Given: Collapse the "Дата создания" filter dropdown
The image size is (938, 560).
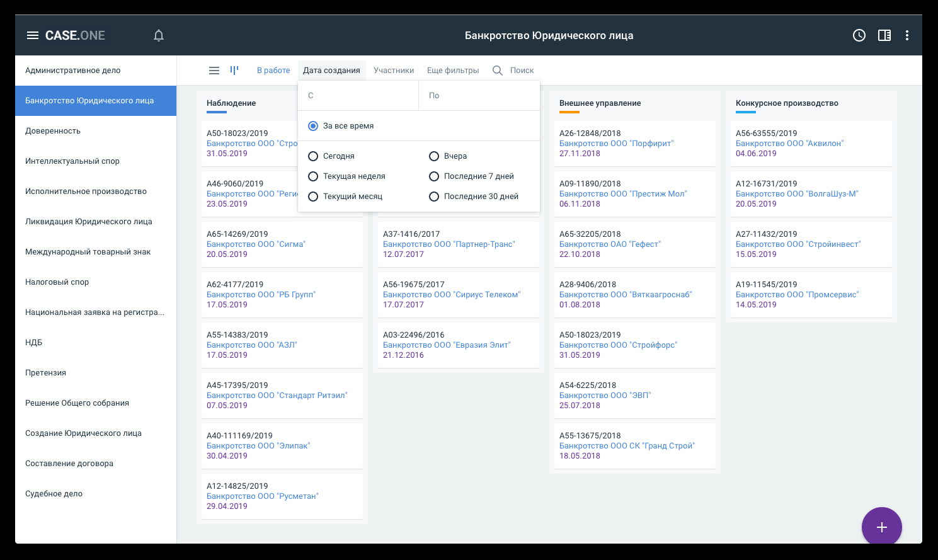Looking at the screenshot, I should 331,71.
